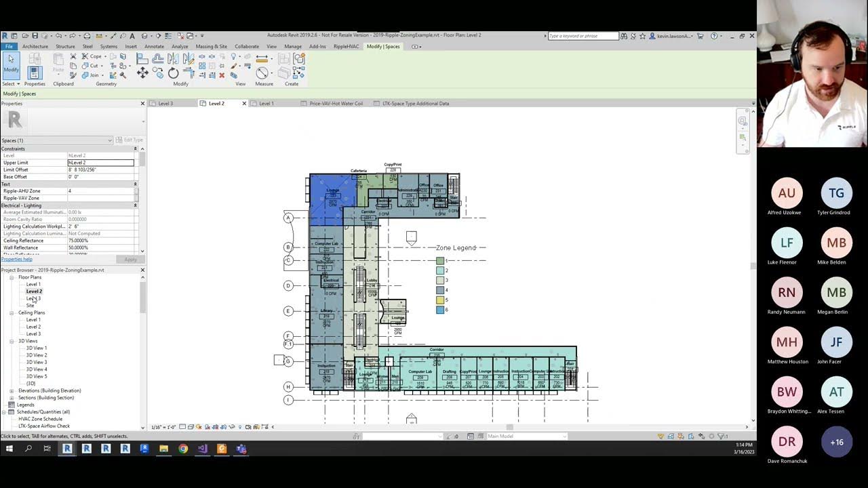Expand the Sections (Building Section) node

12,398
